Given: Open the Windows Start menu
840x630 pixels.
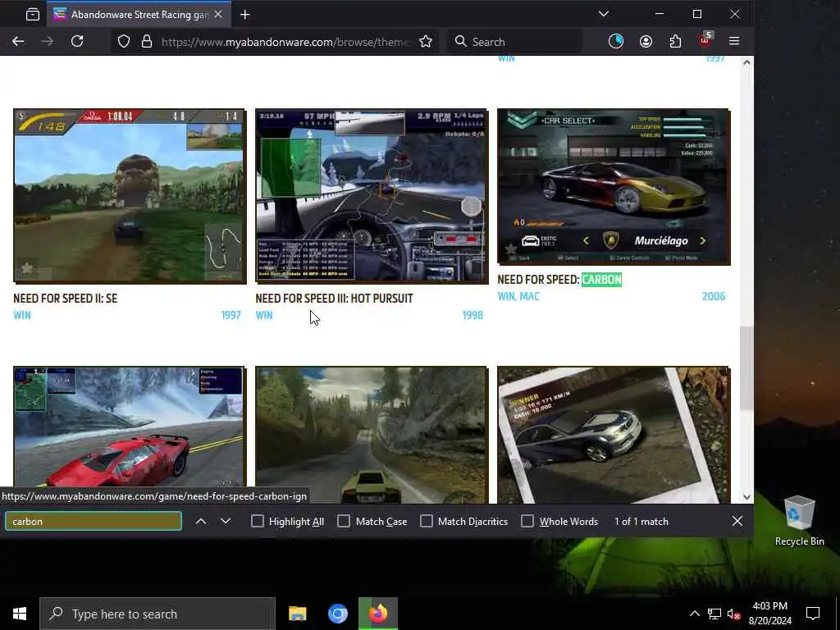Looking at the screenshot, I should pyautogui.click(x=20, y=614).
